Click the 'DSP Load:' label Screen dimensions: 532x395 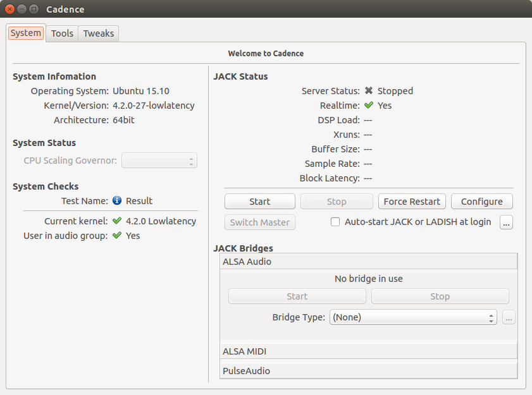click(x=338, y=120)
